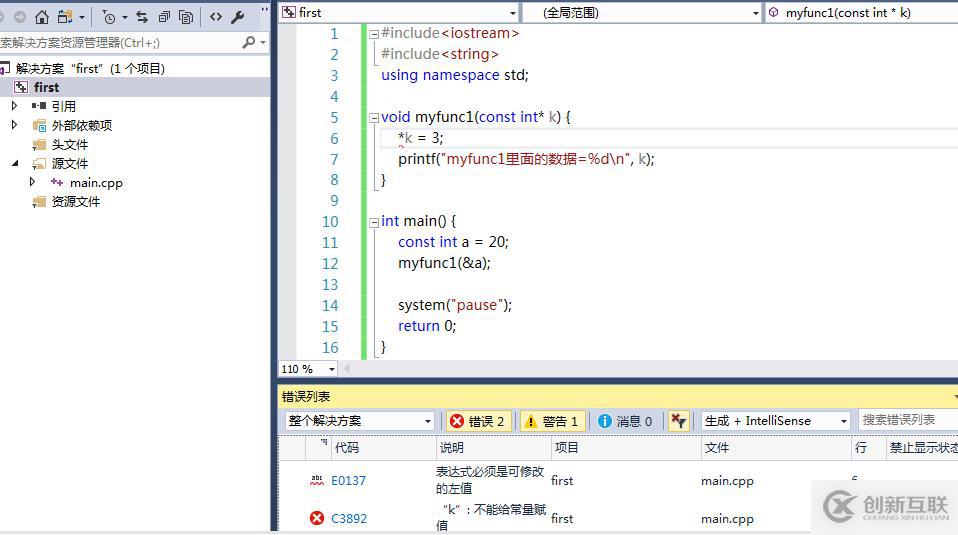This screenshot has width=958, height=535.
Task: Collapse the #include block at line 1
Action: tap(374, 34)
